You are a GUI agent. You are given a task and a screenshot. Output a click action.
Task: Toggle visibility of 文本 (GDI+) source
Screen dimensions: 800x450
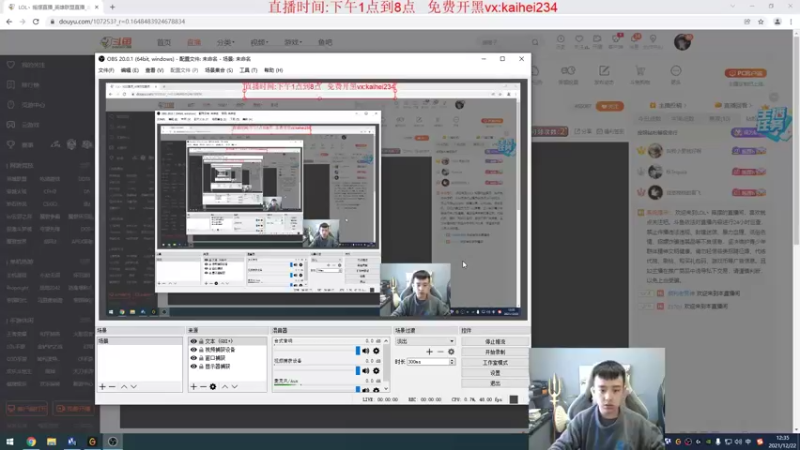point(193,341)
